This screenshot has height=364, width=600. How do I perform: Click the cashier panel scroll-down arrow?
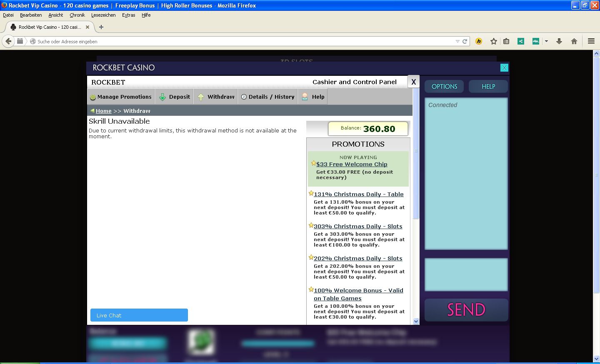coord(416,321)
